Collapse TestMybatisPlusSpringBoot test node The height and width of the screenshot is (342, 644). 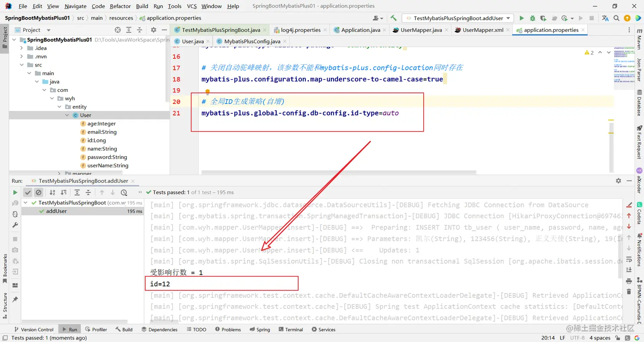tap(26, 203)
